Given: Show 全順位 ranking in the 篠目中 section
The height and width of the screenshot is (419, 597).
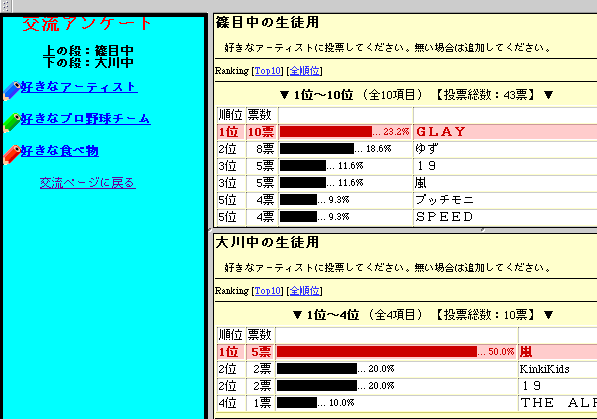Looking at the screenshot, I should tap(305, 71).
